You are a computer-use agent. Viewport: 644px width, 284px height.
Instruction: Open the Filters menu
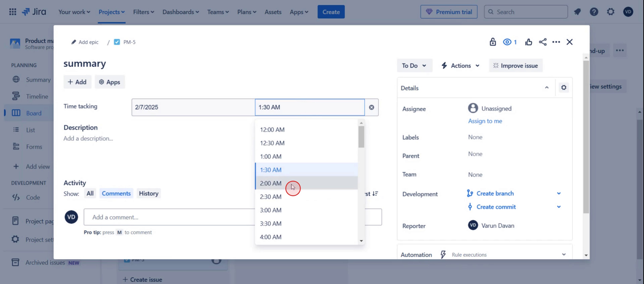(x=143, y=12)
